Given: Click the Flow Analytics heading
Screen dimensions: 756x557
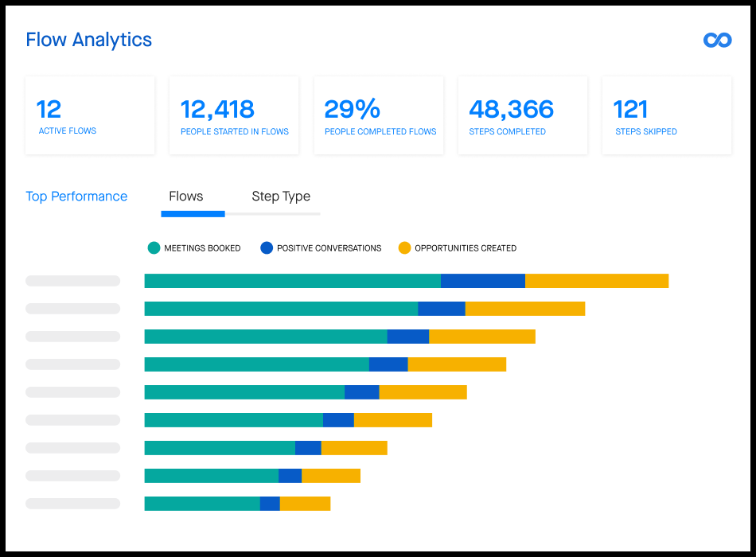Looking at the screenshot, I should pos(88,40).
